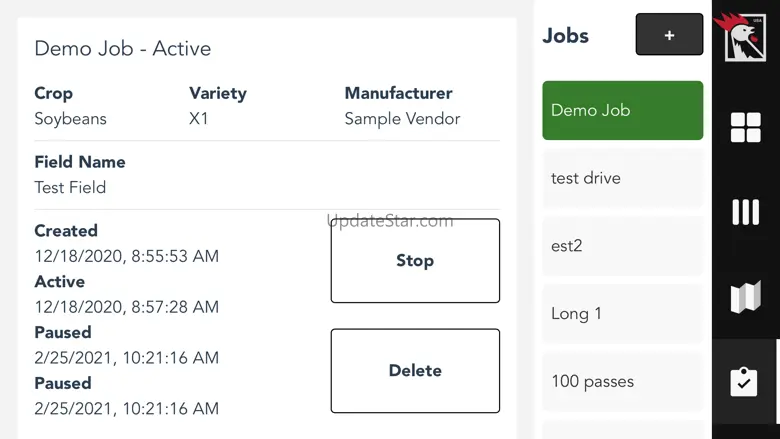
Task: Open the folded map icon
Action: [x=745, y=297]
